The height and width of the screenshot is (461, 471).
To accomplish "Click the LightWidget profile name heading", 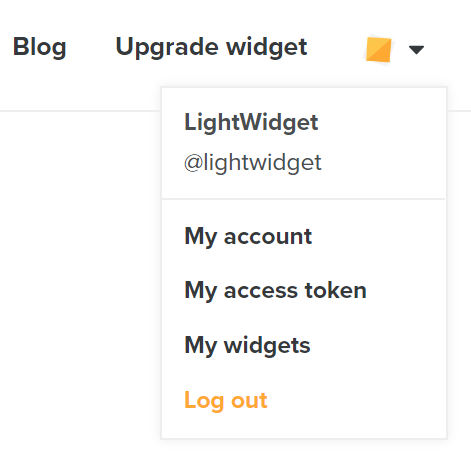I will [251, 123].
